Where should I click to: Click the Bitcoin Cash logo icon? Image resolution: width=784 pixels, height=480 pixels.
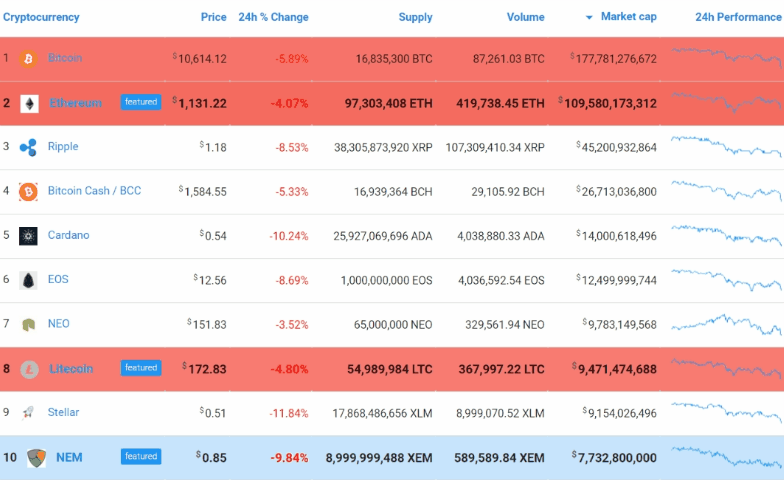pyautogui.click(x=28, y=191)
